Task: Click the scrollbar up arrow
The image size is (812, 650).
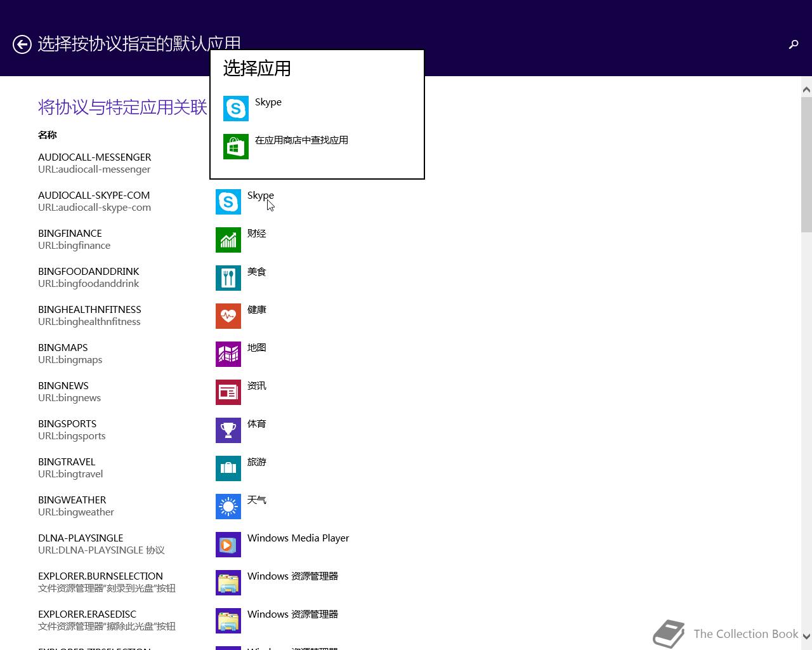Action: click(806, 90)
